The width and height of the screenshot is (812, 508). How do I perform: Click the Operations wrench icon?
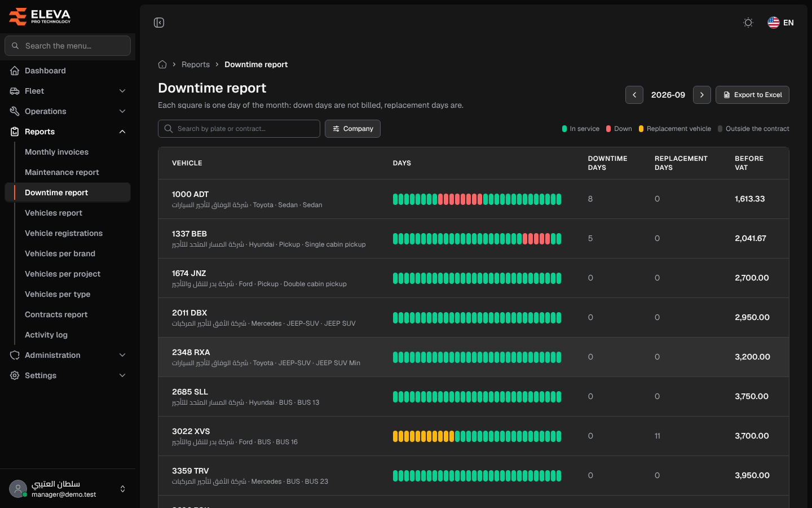coord(15,111)
